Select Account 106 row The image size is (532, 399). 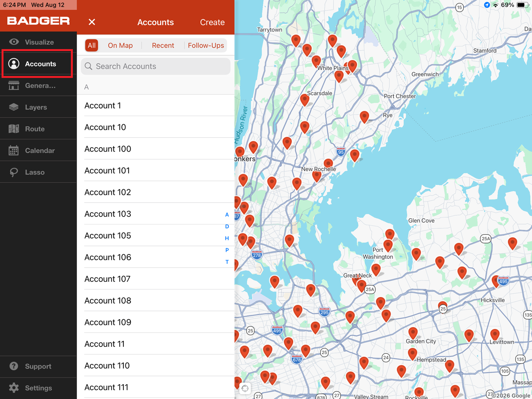(x=156, y=257)
